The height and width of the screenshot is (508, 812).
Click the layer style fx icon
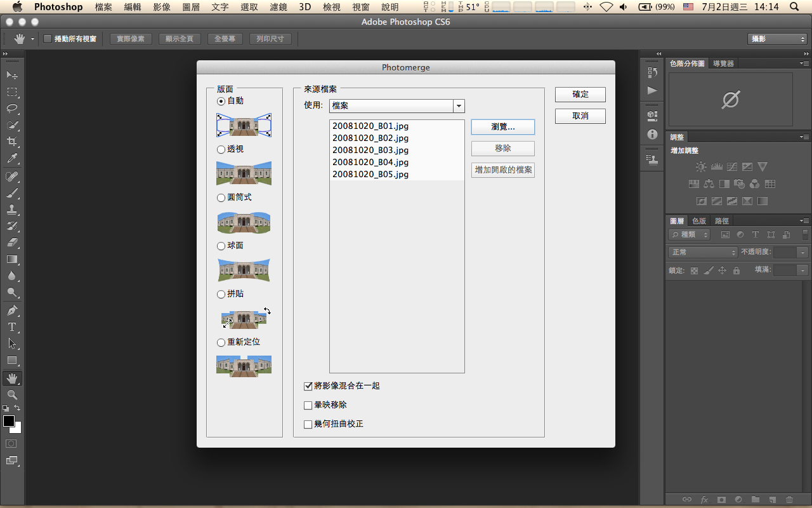click(704, 500)
